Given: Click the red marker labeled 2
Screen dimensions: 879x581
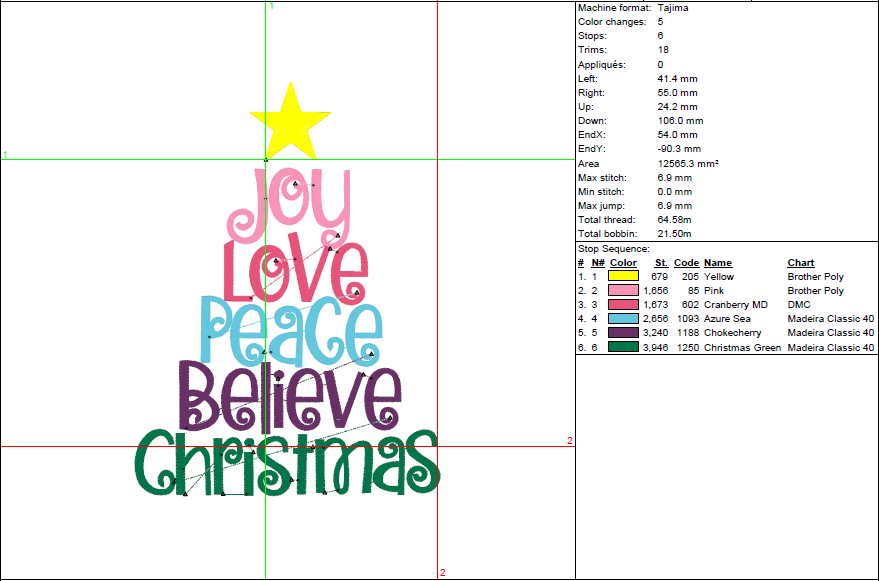Looking at the screenshot, I should point(571,438).
